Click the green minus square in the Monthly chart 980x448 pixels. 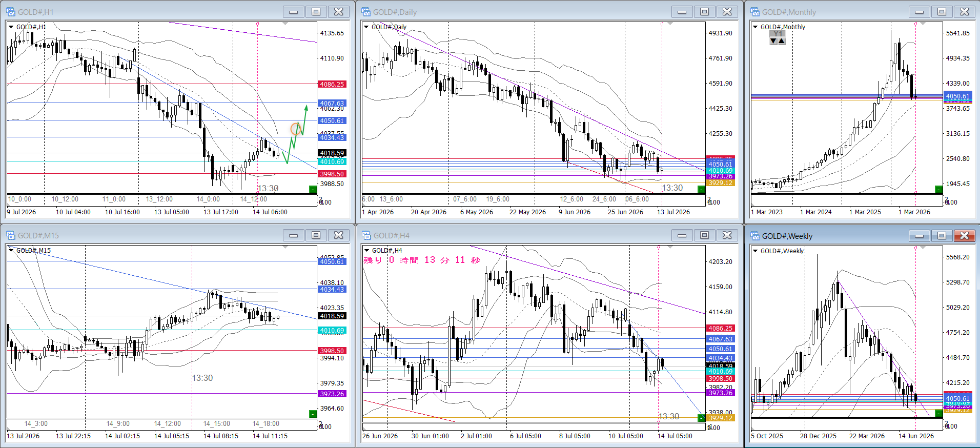tap(938, 190)
